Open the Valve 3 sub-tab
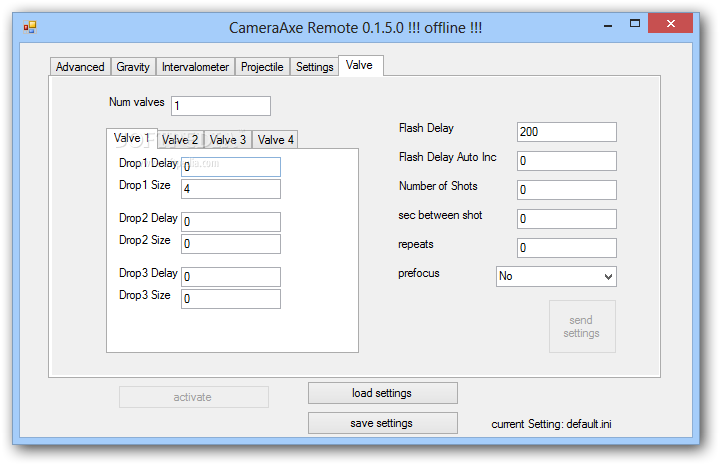This screenshot has height=465, width=720. click(228, 140)
